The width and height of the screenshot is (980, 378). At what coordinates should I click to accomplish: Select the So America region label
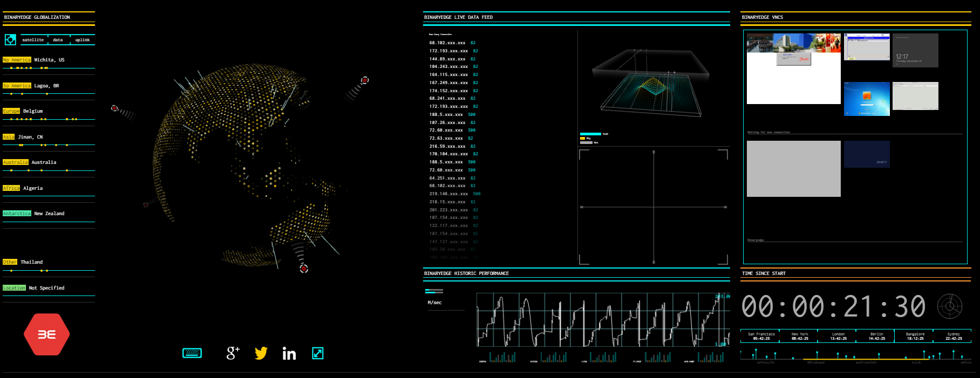tap(17, 86)
